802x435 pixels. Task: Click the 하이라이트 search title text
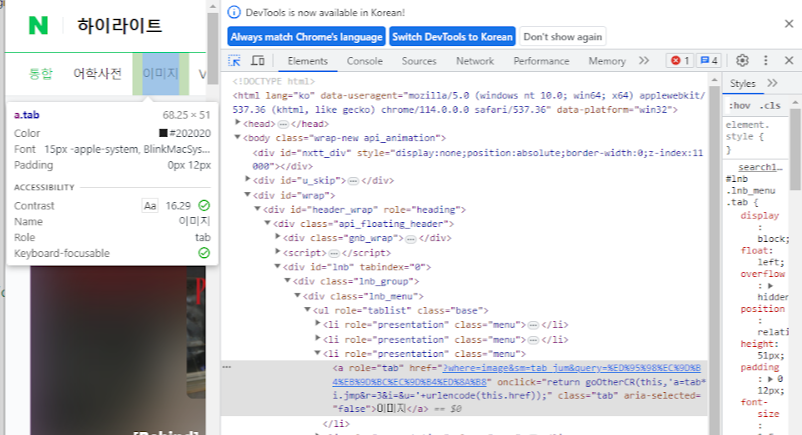(x=119, y=25)
